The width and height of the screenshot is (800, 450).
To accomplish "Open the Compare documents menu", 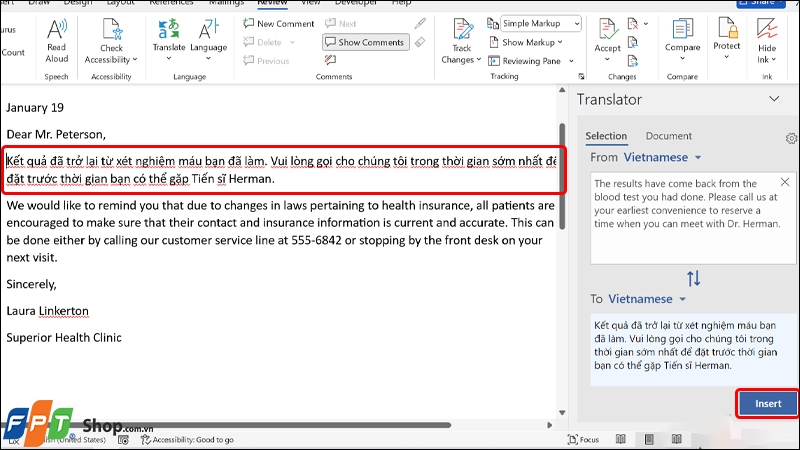I will pos(682,40).
